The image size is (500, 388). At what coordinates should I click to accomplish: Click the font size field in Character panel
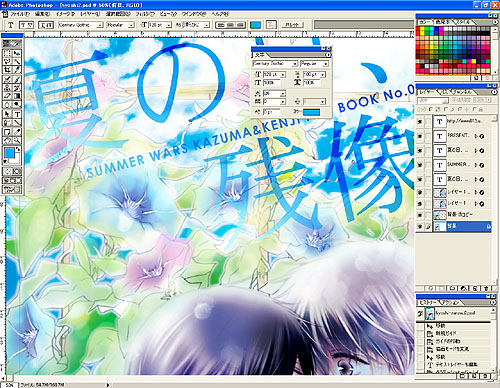click(272, 74)
